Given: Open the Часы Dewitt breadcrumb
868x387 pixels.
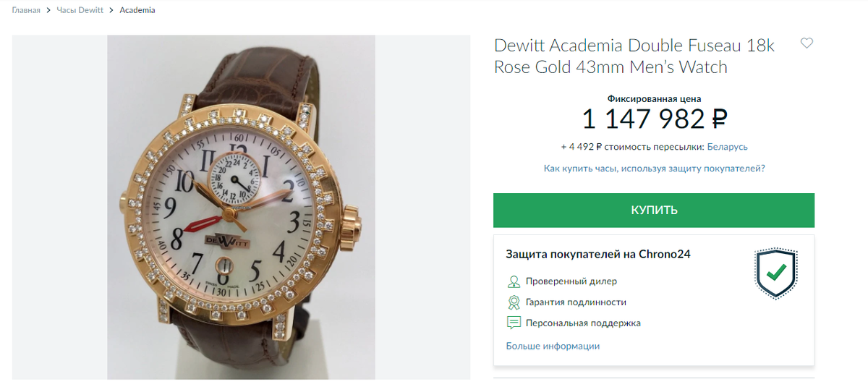Looking at the screenshot, I should pos(80,11).
